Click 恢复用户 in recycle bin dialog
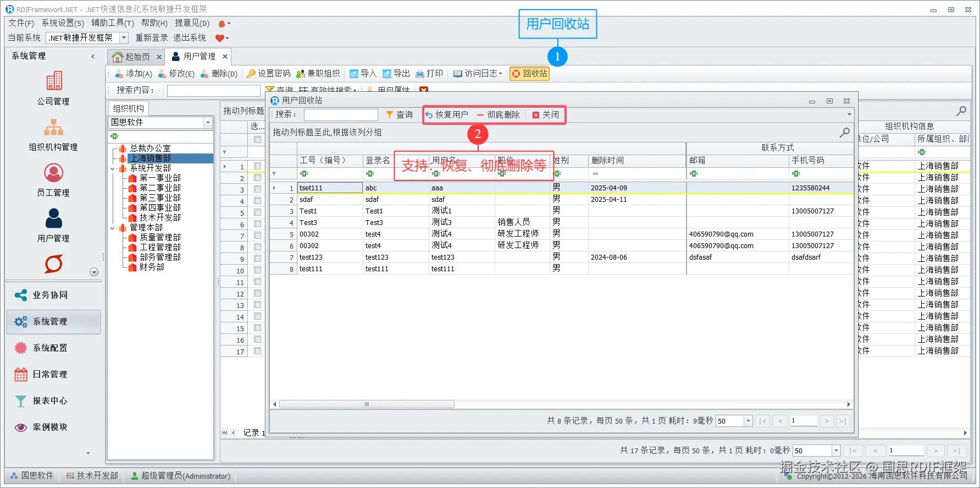Screen dimensions: 980x488 (446, 114)
